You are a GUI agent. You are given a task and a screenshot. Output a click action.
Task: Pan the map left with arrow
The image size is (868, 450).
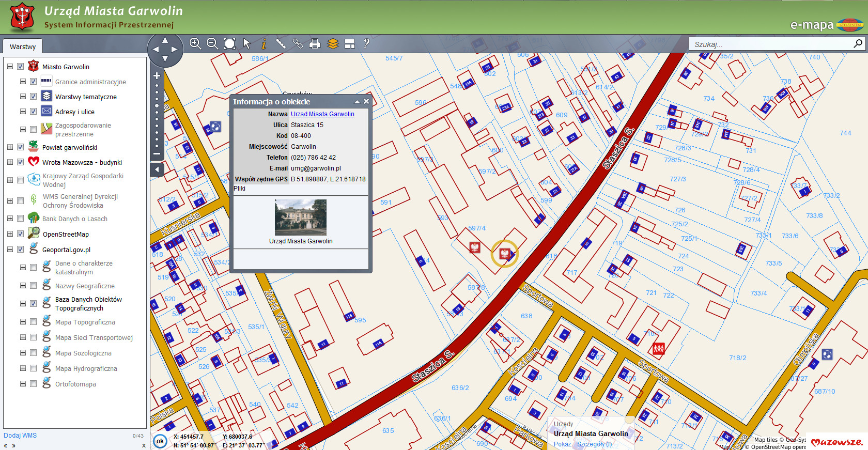[155, 50]
